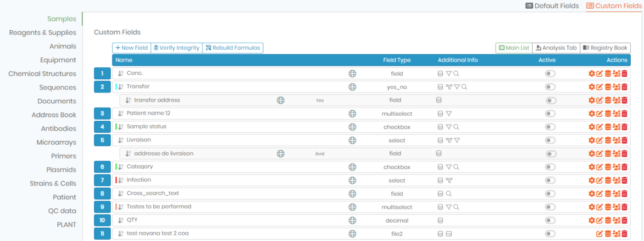This screenshot has width=644, height=241.
Task: Click the trash icon for Transfer field
Action: point(625,87)
